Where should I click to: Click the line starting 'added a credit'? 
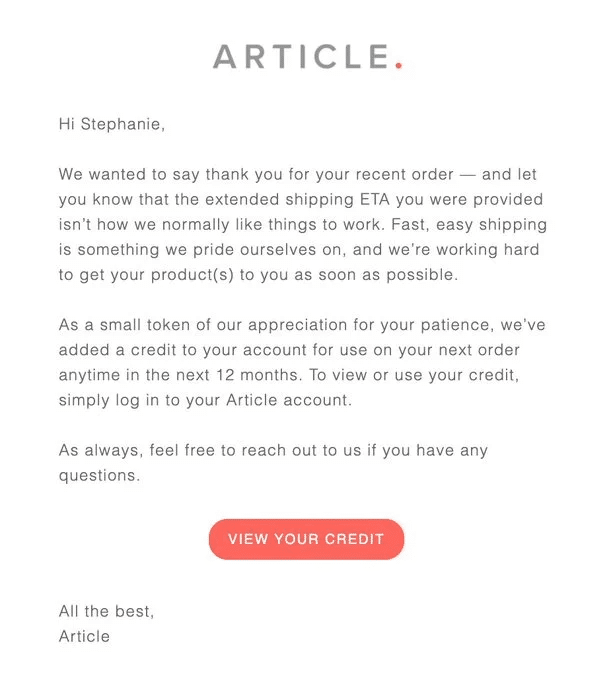(289, 350)
